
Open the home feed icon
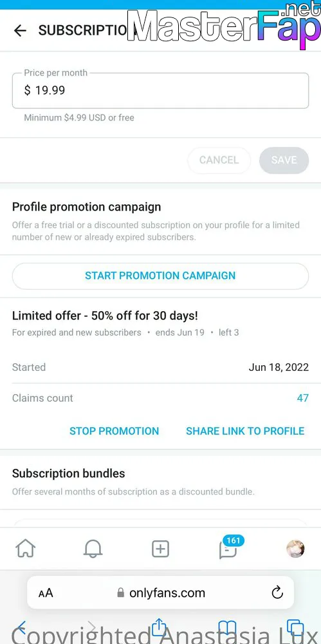tap(26, 549)
